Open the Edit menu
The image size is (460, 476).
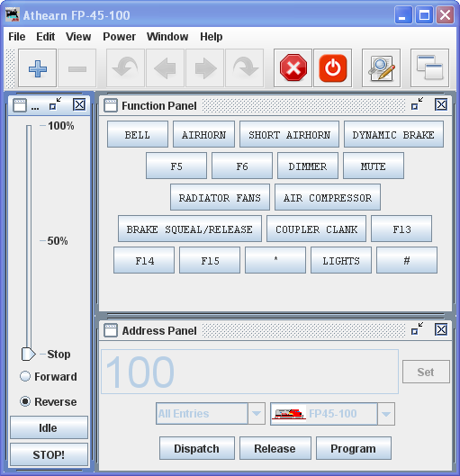[46, 37]
